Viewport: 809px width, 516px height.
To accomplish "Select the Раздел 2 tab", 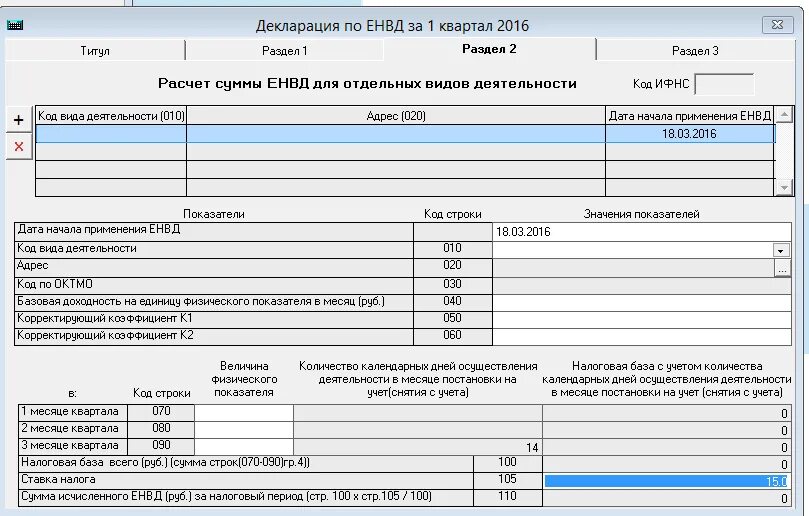I will [x=489, y=49].
